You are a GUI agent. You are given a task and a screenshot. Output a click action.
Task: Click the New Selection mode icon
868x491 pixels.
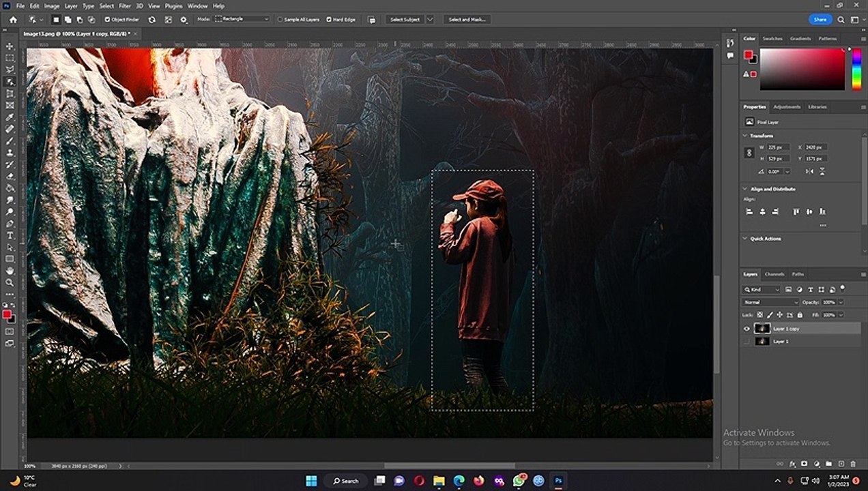point(56,20)
